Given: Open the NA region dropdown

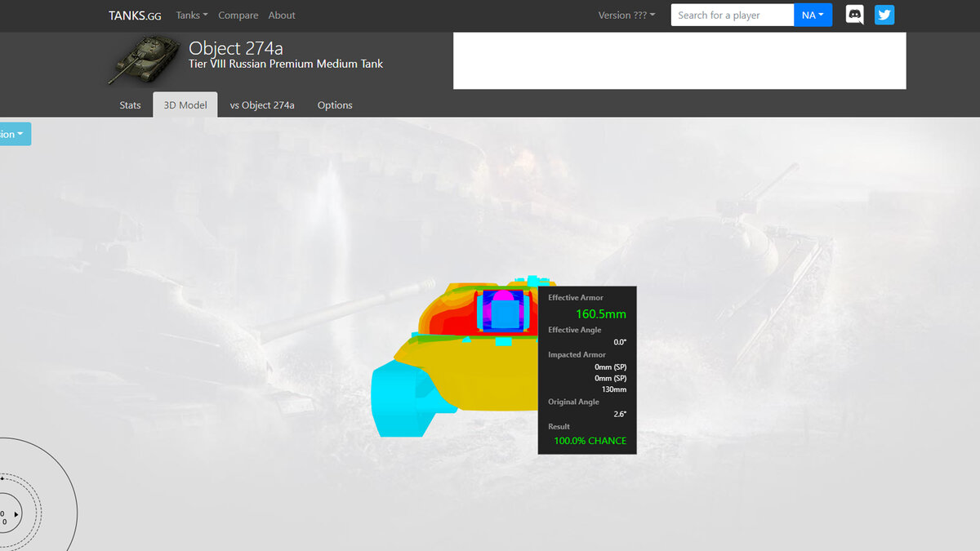Looking at the screenshot, I should click(813, 15).
